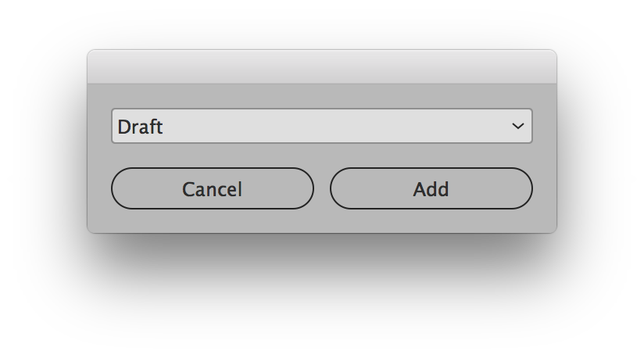Abort adding with the Cancel pill button
Image resolution: width=644 pixels, height=358 pixels.
click(212, 188)
